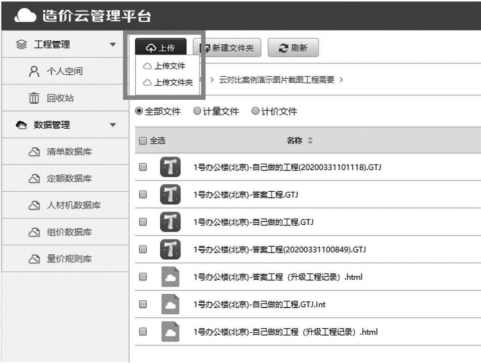Open 量价规则库 in the sidebar
Screen dimensions: 481x363
pos(65,259)
